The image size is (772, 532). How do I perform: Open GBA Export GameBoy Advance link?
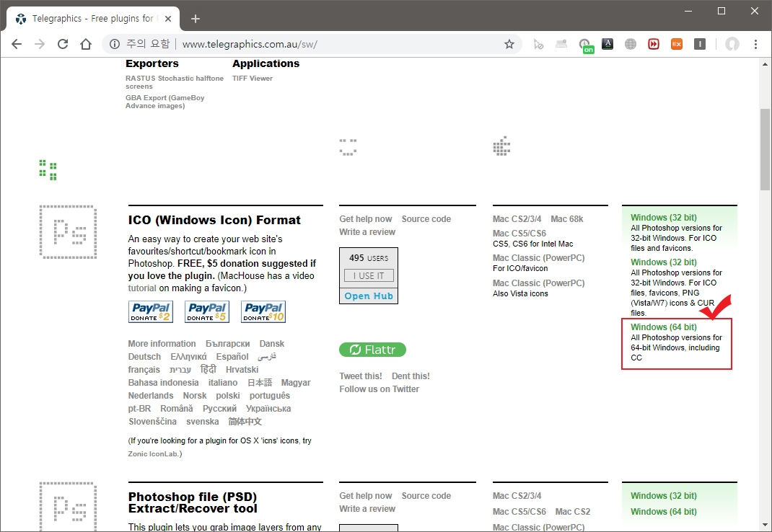tap(165, 102)
